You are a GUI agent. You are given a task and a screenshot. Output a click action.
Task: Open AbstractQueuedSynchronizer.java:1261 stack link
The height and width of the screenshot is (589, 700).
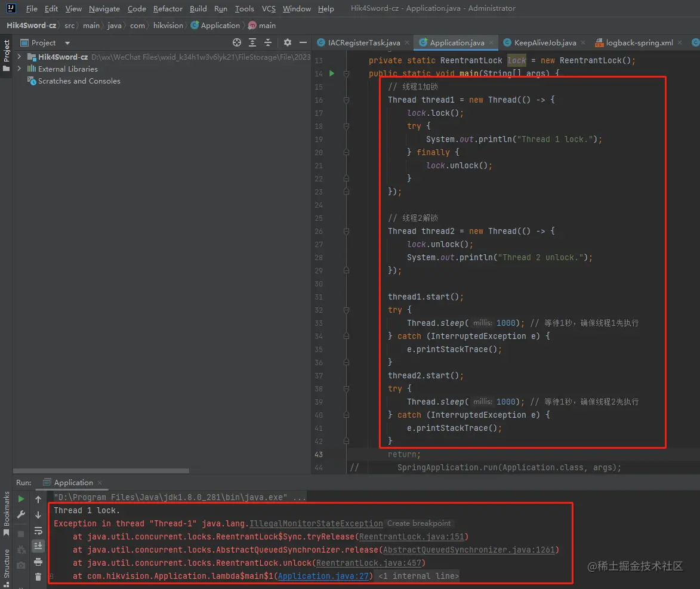(468, 550)
